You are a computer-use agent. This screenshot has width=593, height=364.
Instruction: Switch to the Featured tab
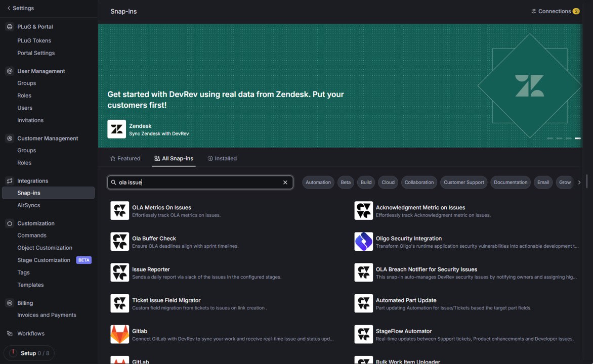pyautogui.click(x=125, y=159)
